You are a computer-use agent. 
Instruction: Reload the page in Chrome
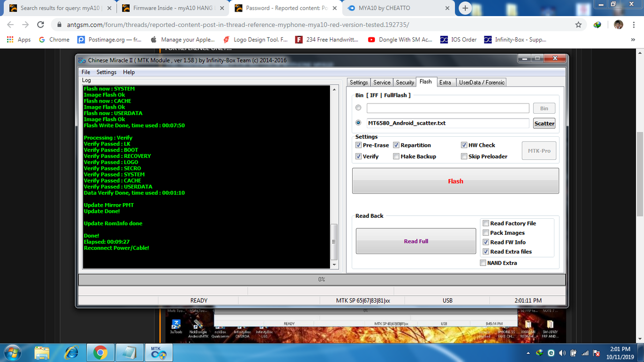coord(41,25)
